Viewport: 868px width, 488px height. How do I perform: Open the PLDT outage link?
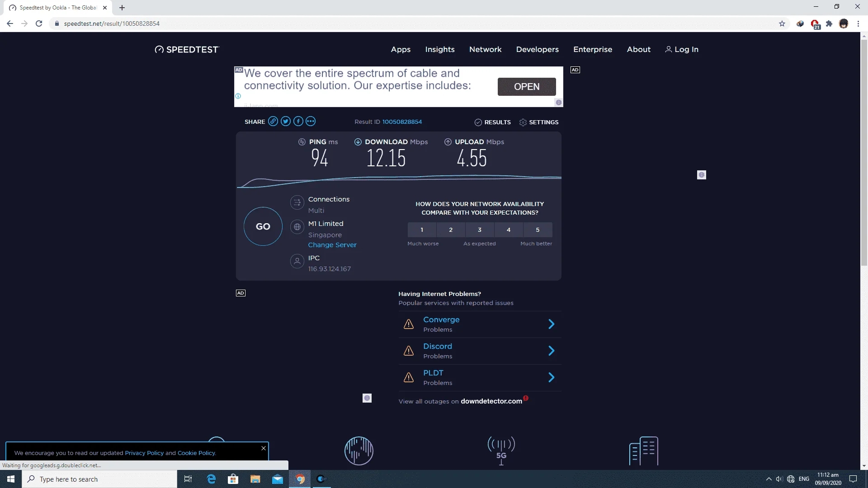point(433,373)
